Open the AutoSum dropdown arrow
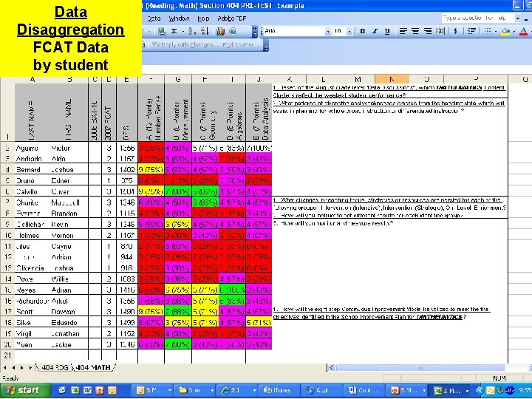This screenshot has width=532, height=399. tap(183, 32)
